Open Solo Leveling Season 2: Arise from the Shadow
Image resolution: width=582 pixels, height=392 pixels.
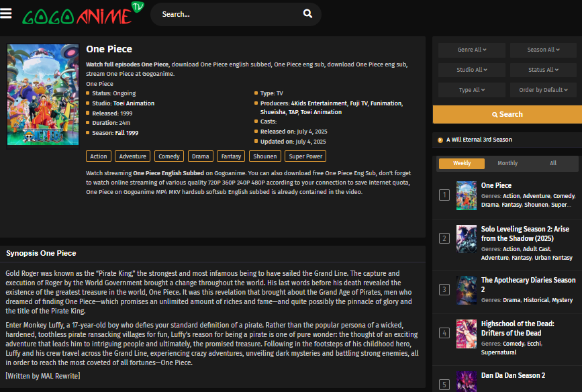click(525, 234)
